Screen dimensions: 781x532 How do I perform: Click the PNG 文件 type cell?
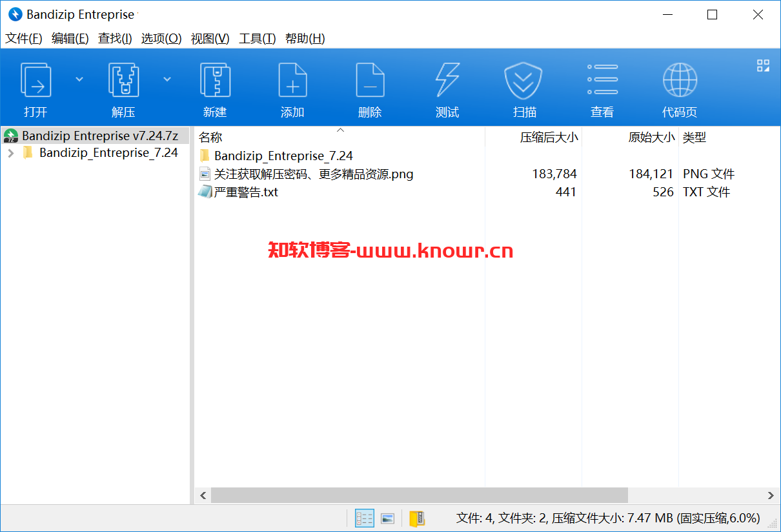[709, 174]
